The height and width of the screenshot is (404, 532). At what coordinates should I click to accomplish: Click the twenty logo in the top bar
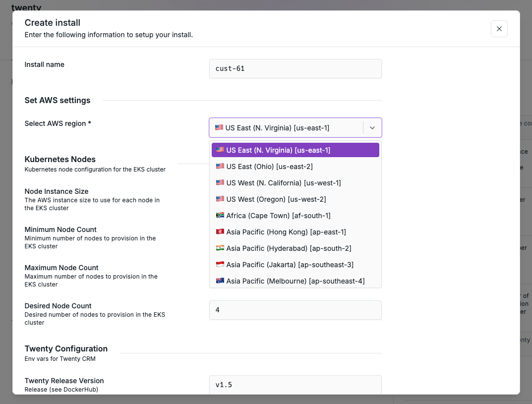(27, 7)
